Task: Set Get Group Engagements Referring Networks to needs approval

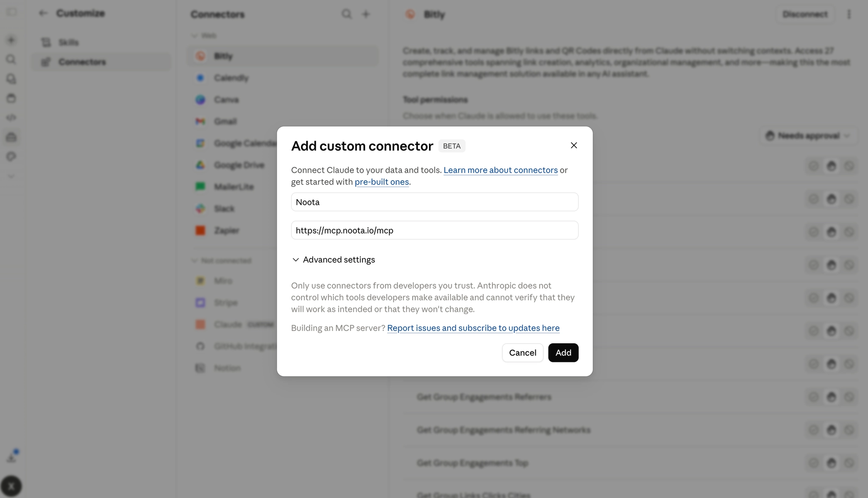Action: 832,430
